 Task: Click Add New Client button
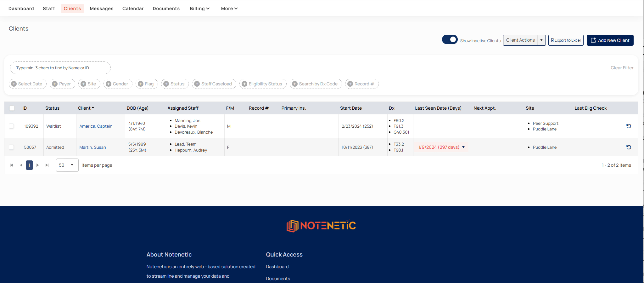610,40
